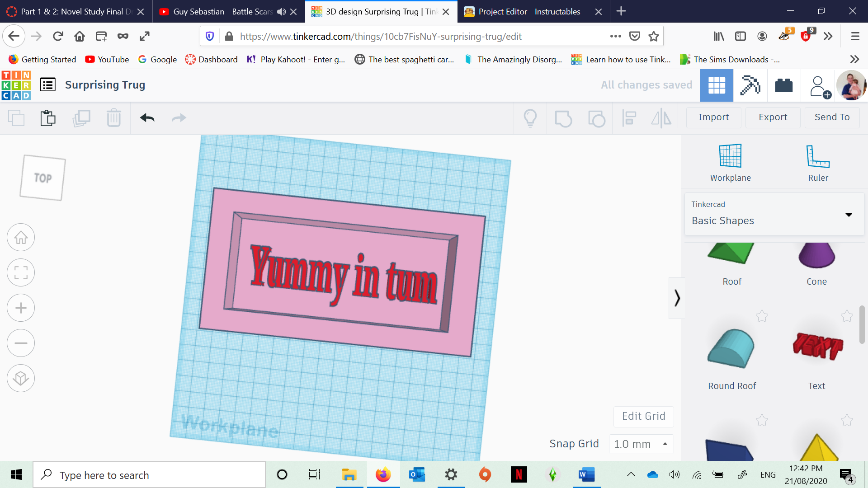Toggle perspective/orthographic view cube icon

(x=21, y=378)
